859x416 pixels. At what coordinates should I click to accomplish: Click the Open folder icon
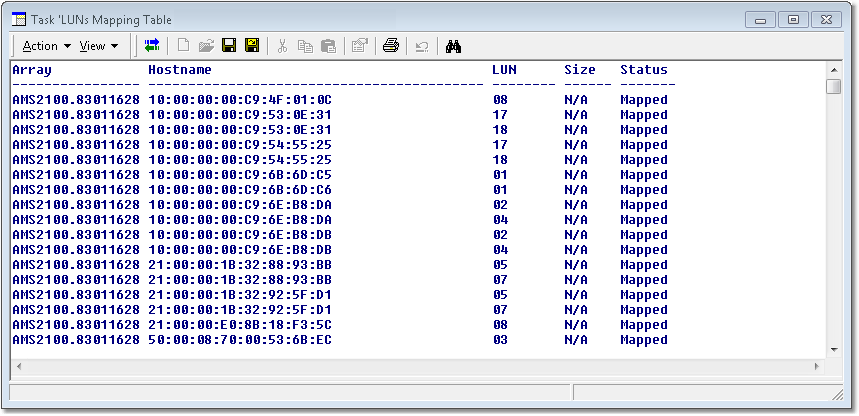pos(206,45)
